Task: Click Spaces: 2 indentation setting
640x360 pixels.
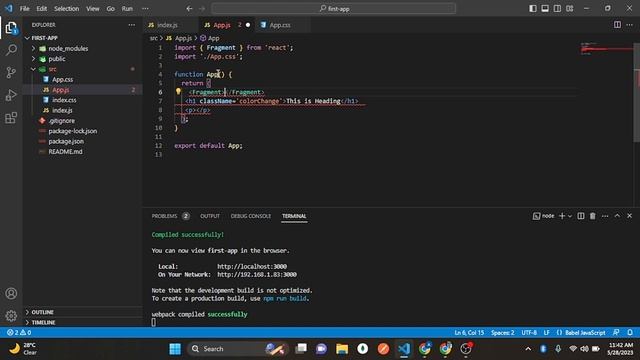Action: (502, 333)
